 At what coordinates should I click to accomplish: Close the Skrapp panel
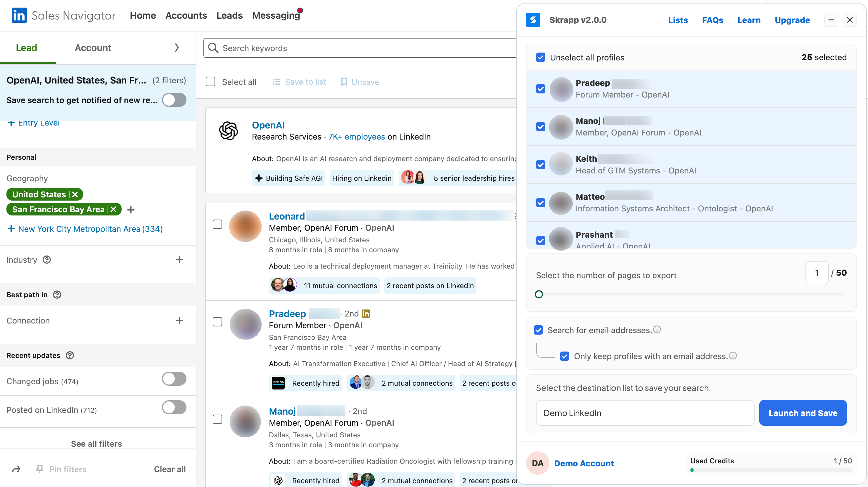850,20
